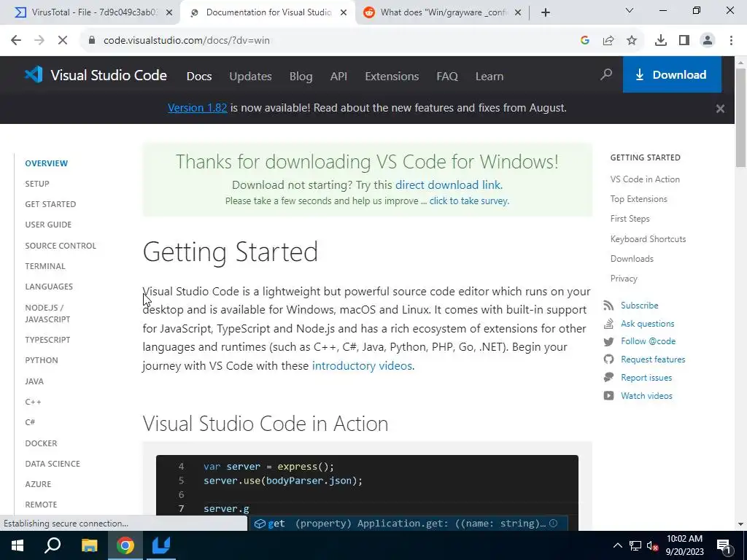Open the site search magnifier icon

click(606, 74)
